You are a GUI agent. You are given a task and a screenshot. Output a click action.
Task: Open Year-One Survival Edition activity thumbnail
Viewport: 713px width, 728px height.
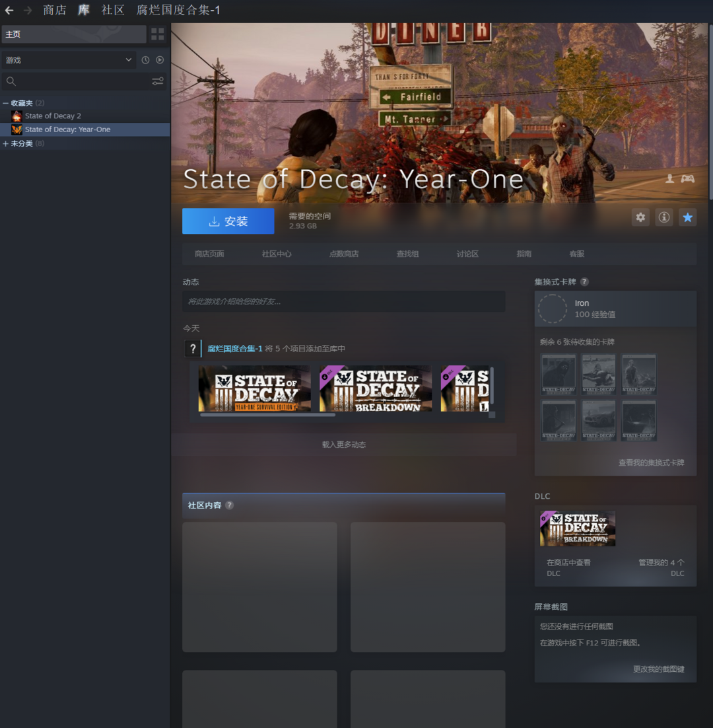254,388
